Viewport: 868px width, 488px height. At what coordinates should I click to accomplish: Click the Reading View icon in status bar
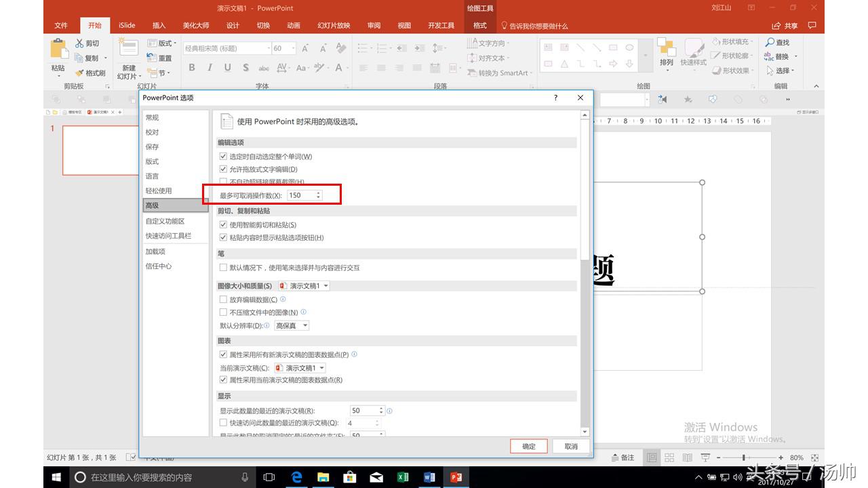click(687, 457)
